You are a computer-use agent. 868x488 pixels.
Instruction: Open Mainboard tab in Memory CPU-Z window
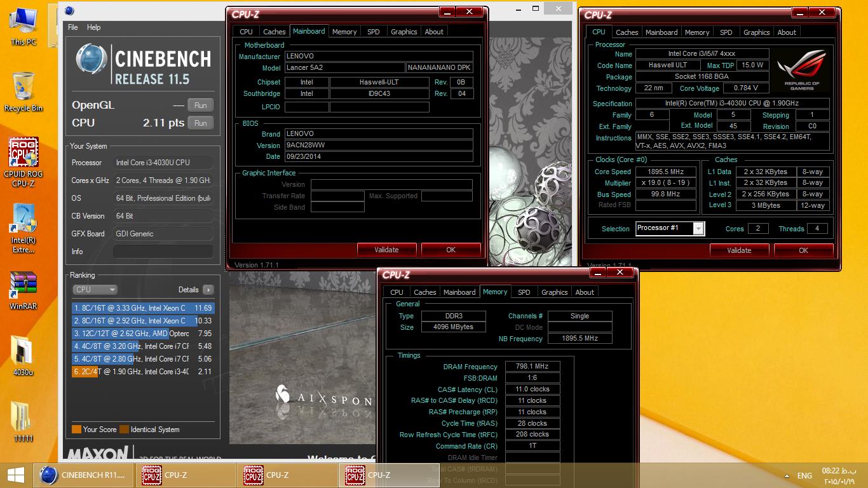tap(459, 292)
